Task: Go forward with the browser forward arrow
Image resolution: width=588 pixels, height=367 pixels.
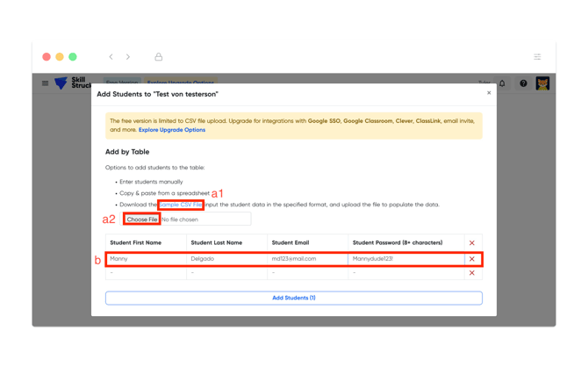Action: [x=128, y=57]
